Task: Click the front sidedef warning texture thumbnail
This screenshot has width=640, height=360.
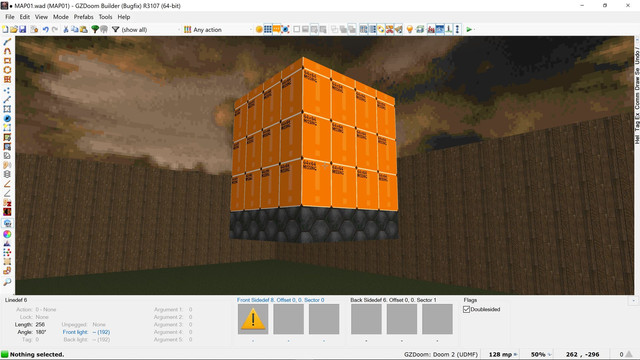Action: 253,319
